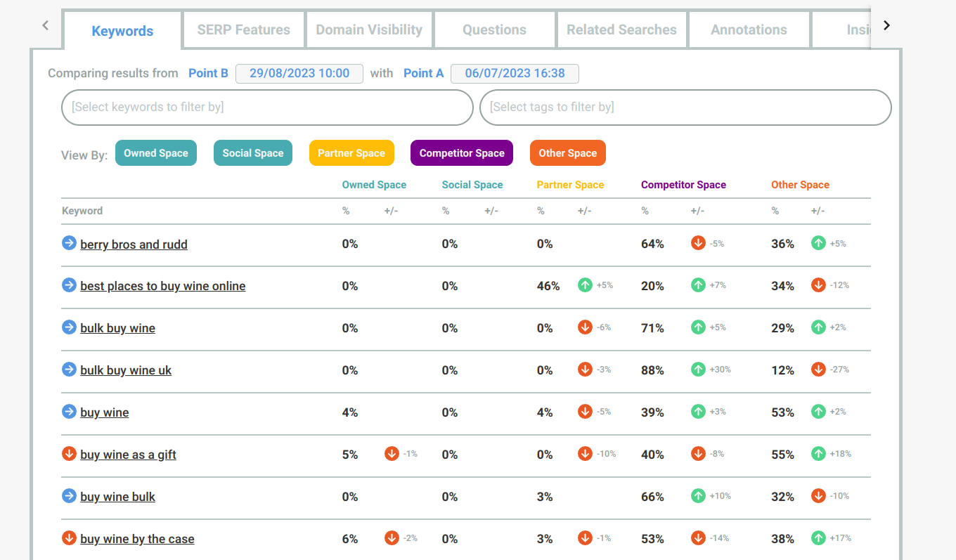Click the red down arrow for best places Other Space -12%

(818, 285)
